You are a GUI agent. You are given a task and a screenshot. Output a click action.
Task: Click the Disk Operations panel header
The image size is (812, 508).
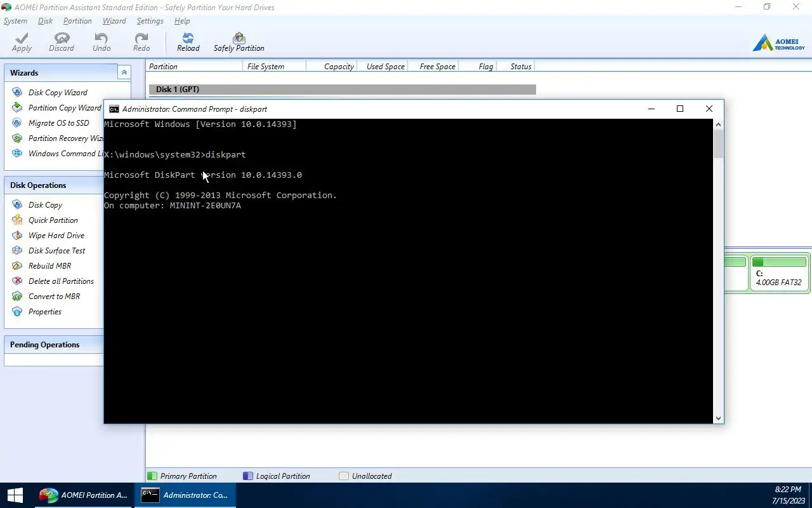tap(53, 185)
